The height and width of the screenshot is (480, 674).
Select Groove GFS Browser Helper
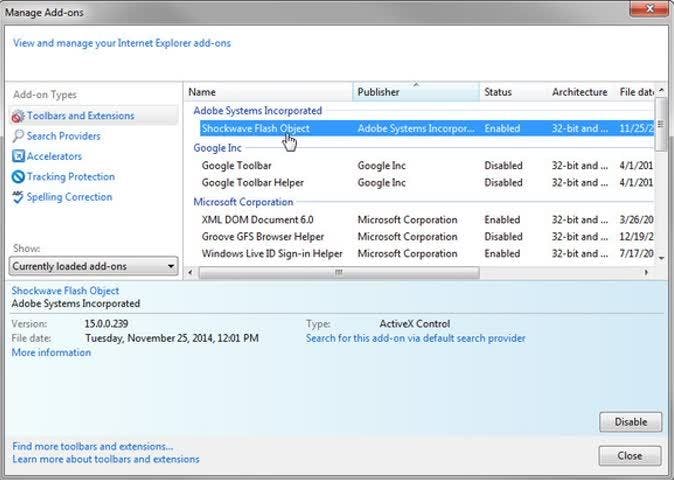click(262, 237)
